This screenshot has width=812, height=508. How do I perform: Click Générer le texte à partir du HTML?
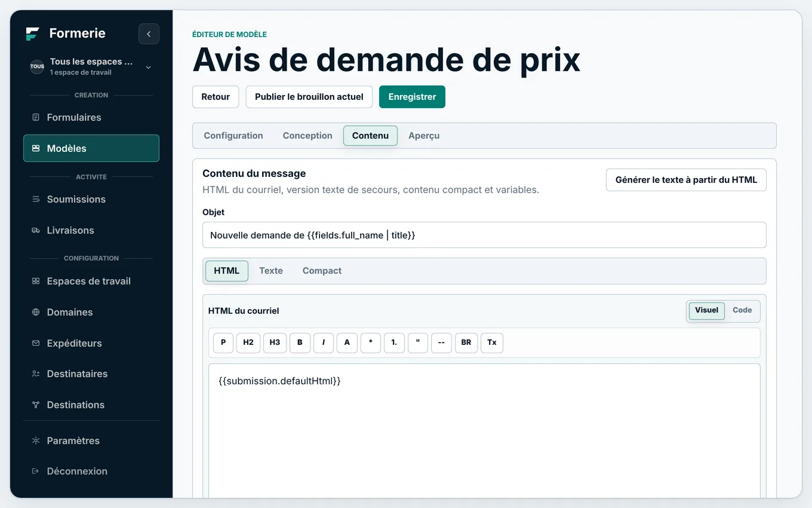click(686, 180)
